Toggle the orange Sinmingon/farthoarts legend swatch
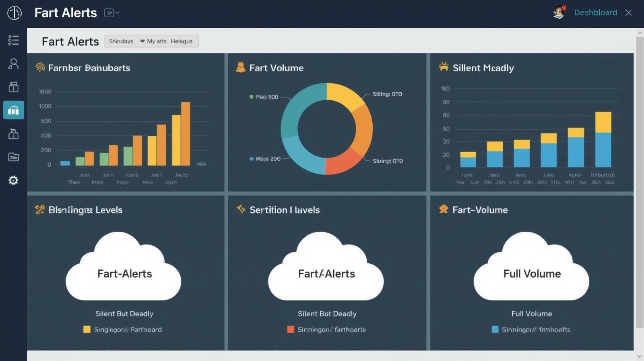 pos(291,329)
